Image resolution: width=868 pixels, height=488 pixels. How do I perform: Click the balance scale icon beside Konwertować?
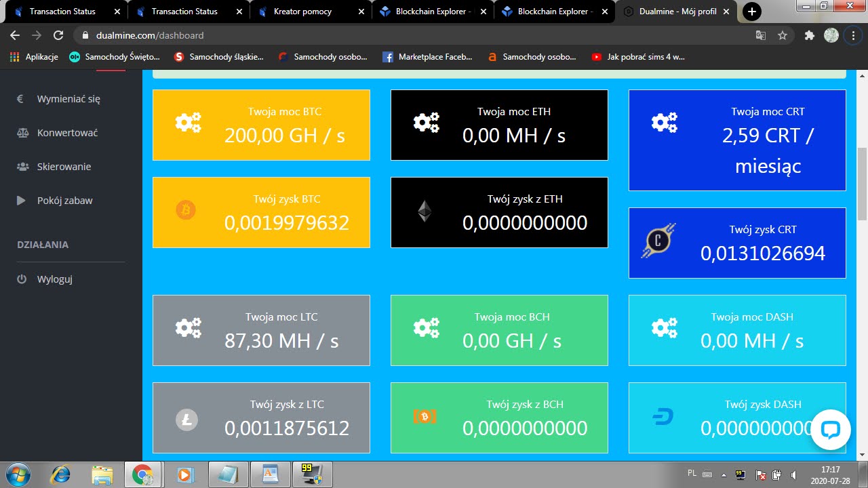pyautogui.click(x=22, y=132)
